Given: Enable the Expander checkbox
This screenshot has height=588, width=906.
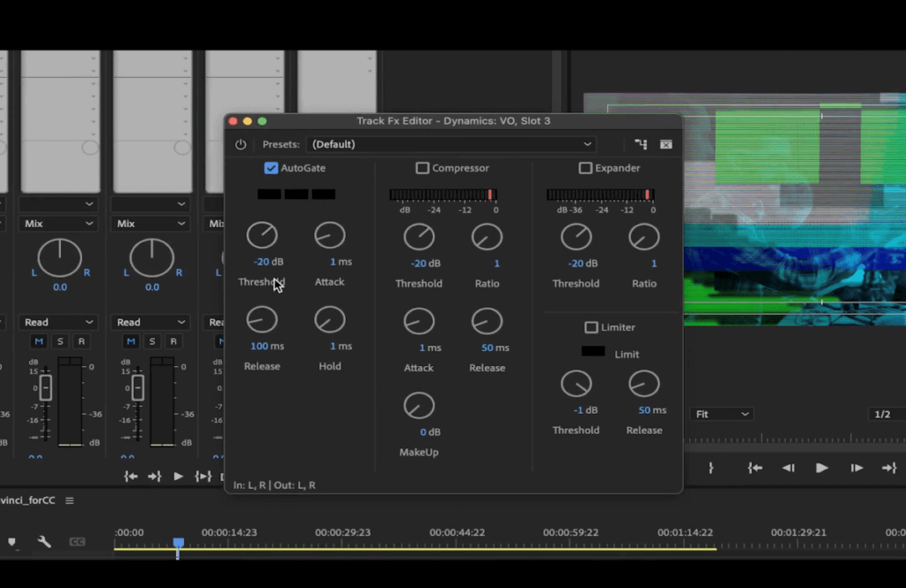Looking at the screenshot, I should pyautogui.click(x=586, y=168).
